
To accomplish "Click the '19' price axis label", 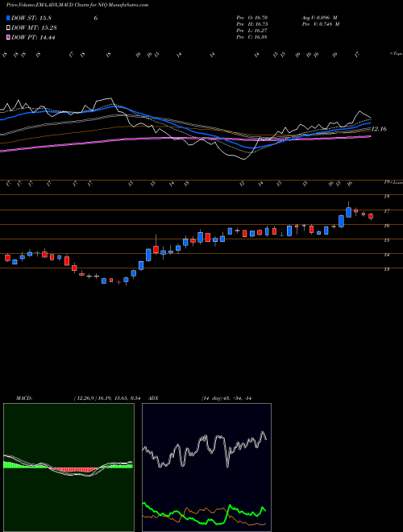I will coord(386,182).
